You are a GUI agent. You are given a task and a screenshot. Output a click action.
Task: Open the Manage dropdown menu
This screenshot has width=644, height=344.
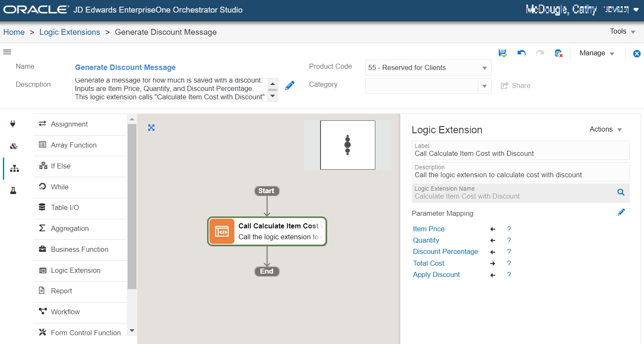tap(597, 53)
